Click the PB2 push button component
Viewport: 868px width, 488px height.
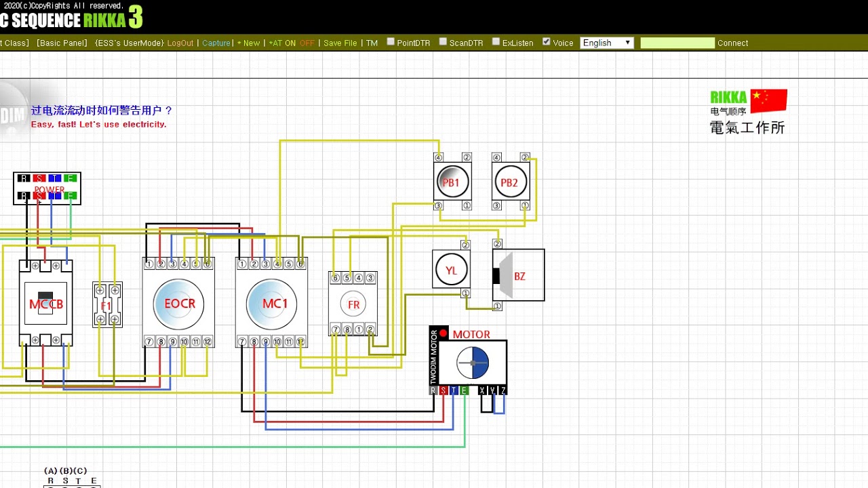[509, 182]
